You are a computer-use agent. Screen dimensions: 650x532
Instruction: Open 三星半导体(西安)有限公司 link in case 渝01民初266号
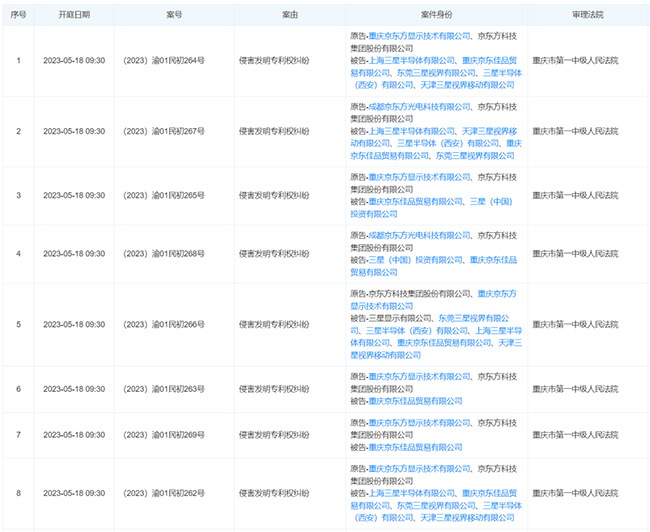[417, 331]
